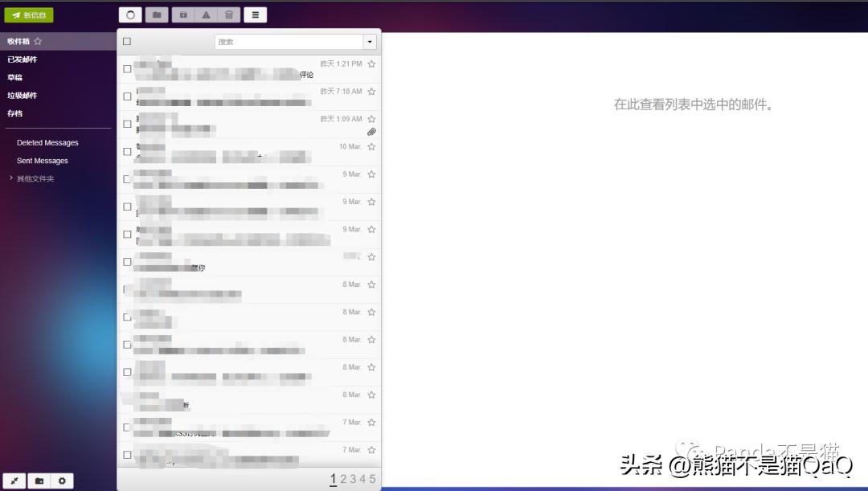Open the more actions hamburger icon
Viewport: 868px width, 491px height.
coord(255,14)
